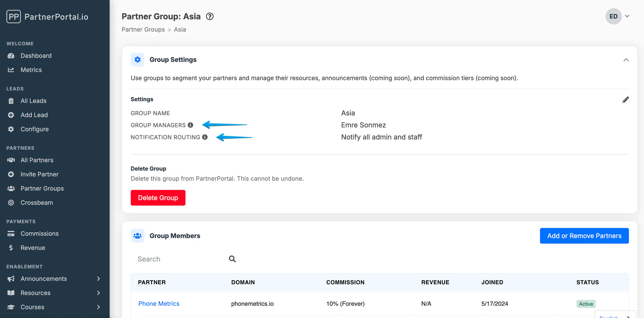Click the Invite Partner plus icon
The height and width of the screenshot is (318, 644).
click(x=11, y=174)
